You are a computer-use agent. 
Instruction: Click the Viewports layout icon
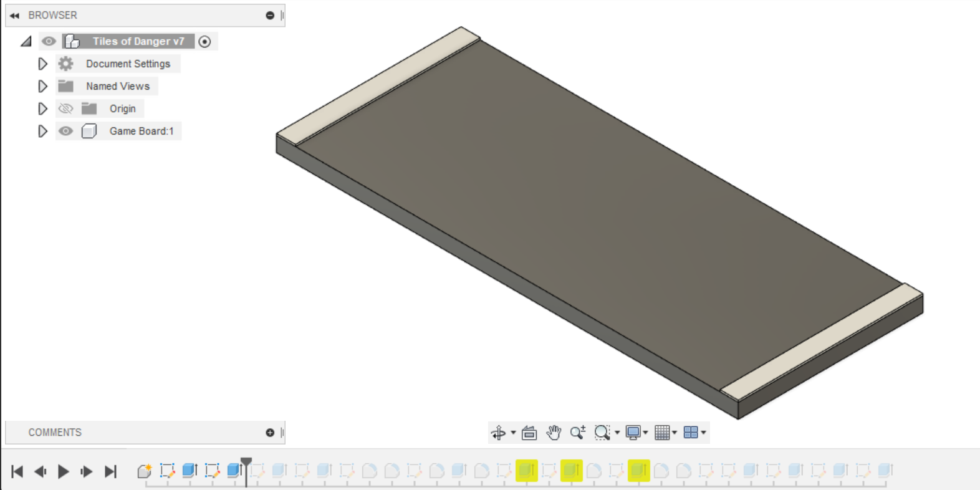pyautogui.click(x=691, y=433)
